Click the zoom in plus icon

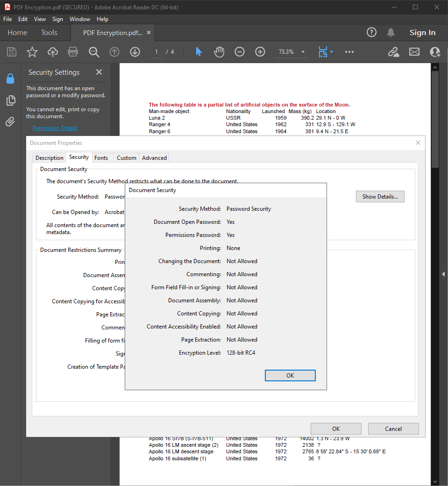260,52
